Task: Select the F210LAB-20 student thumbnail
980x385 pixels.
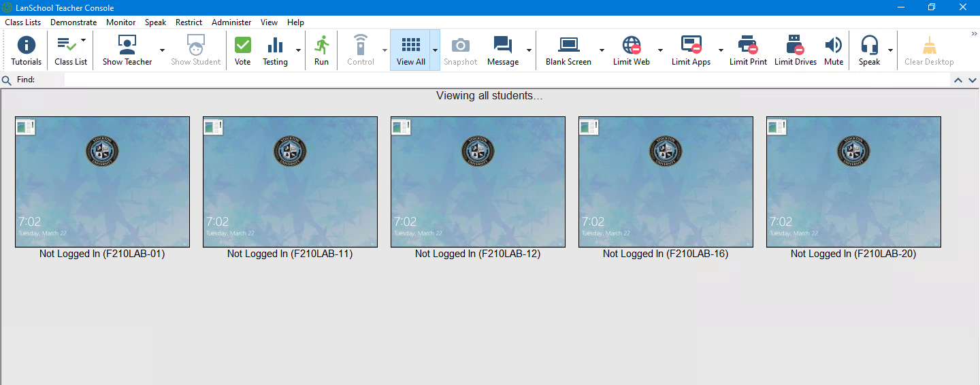Action: (853, 182)
